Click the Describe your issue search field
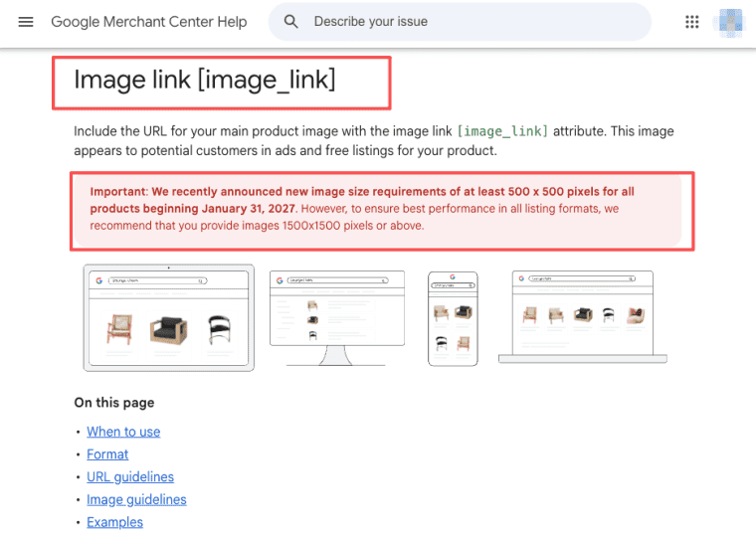Screen dimensions: 756x538 (460, 22)
